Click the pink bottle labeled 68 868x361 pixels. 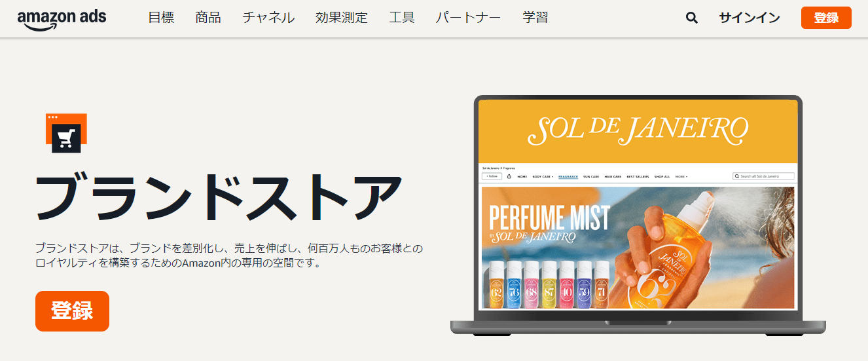532,284
